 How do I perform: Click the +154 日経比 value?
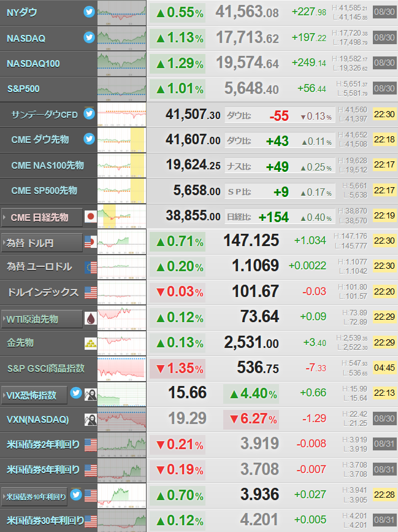274,217
